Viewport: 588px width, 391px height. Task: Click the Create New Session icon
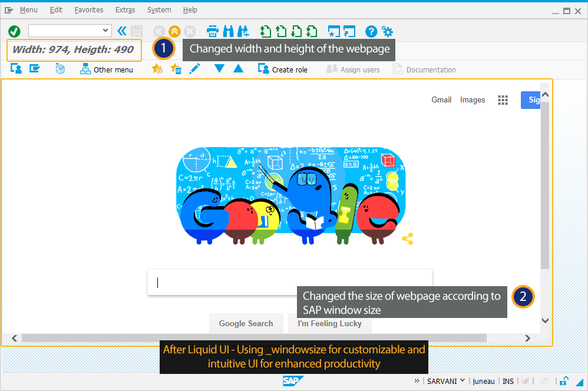tap(333, 31)
